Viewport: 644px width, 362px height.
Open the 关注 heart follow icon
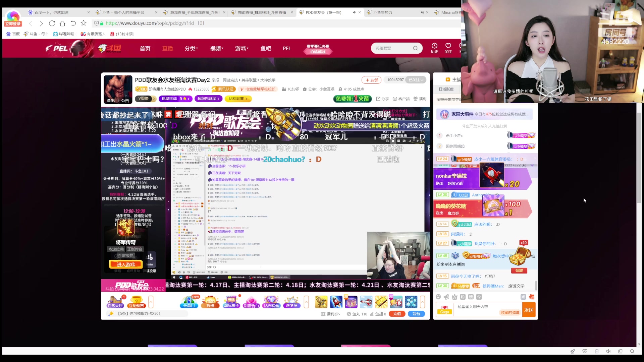click(x=448, y=48)
